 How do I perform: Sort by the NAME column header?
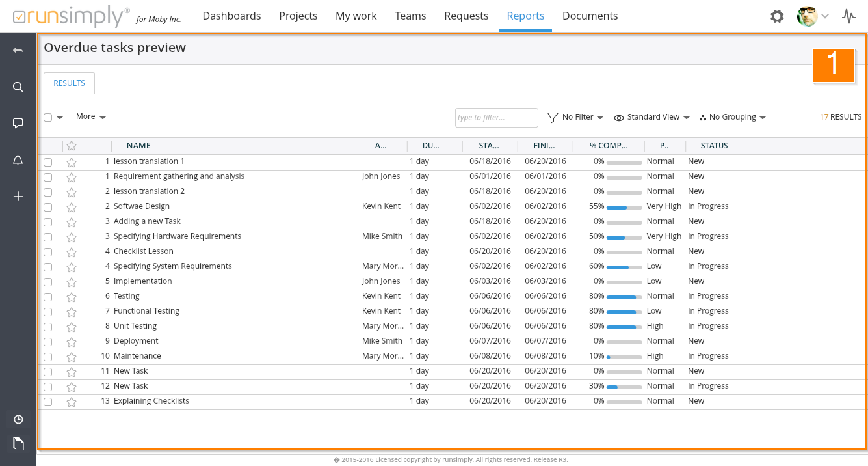click(x=138, y=146)
